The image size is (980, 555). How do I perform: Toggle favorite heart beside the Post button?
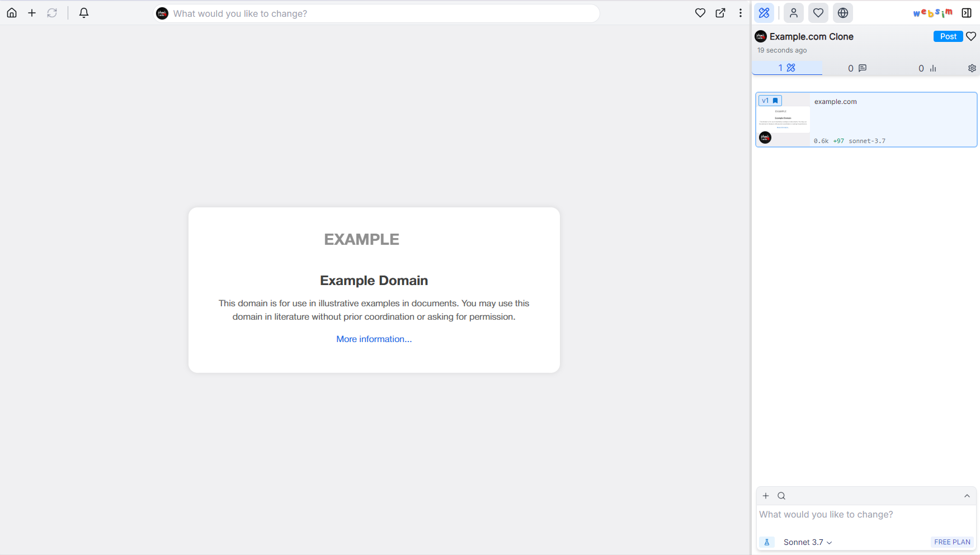click(971, 36)
